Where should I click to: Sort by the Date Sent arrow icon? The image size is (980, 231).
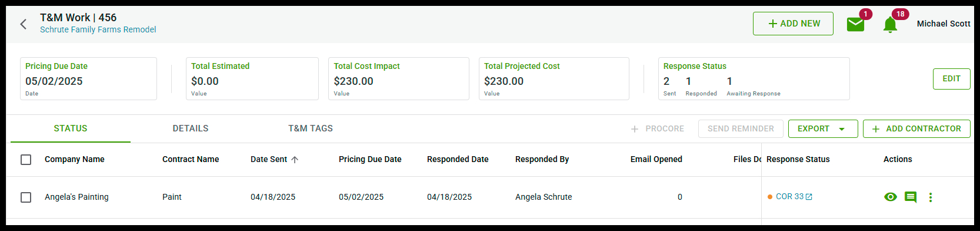295,160
